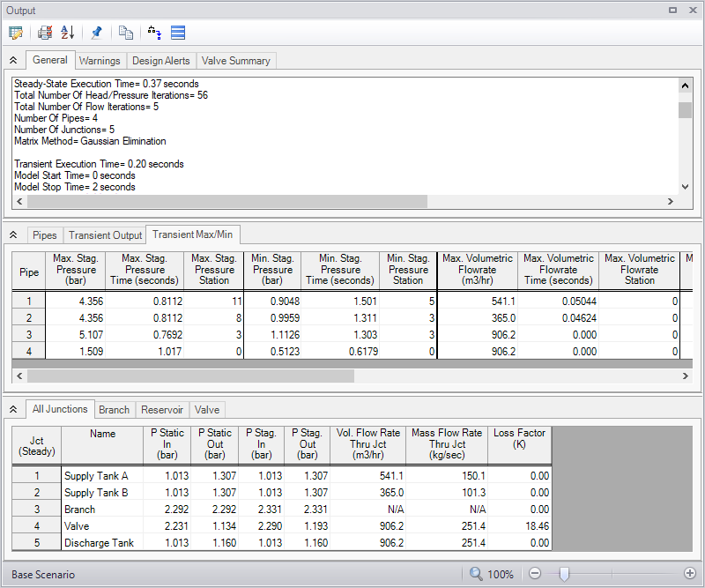
Task: Open Output Control table icon in toolbar
Action: 15,33
